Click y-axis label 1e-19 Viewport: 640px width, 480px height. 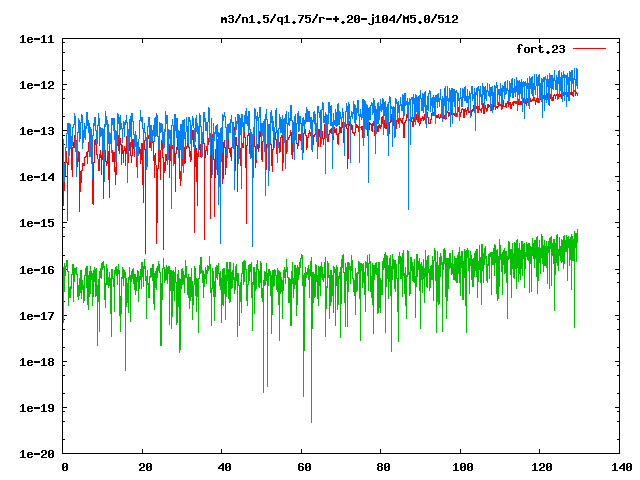(x=37, y=408)
